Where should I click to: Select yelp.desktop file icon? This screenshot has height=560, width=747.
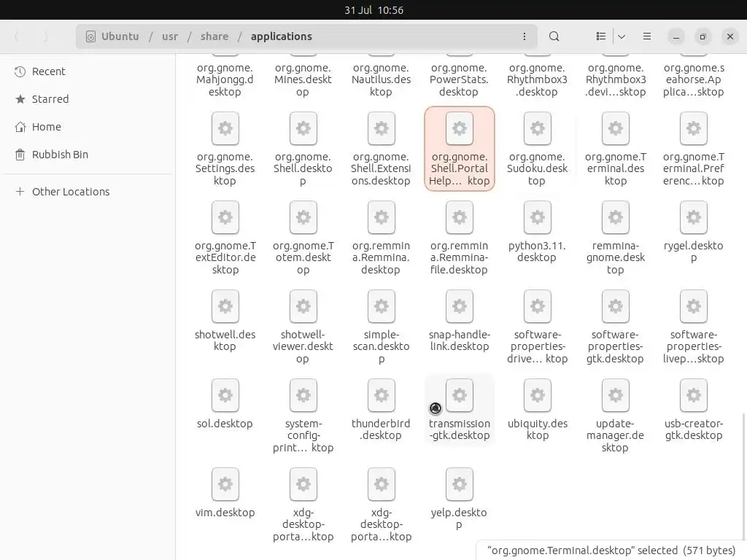point(460,485)
